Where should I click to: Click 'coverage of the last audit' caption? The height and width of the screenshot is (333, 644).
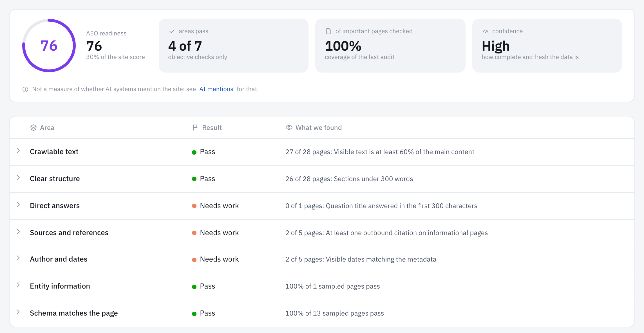pyautogui.click(x=359, y=57)
